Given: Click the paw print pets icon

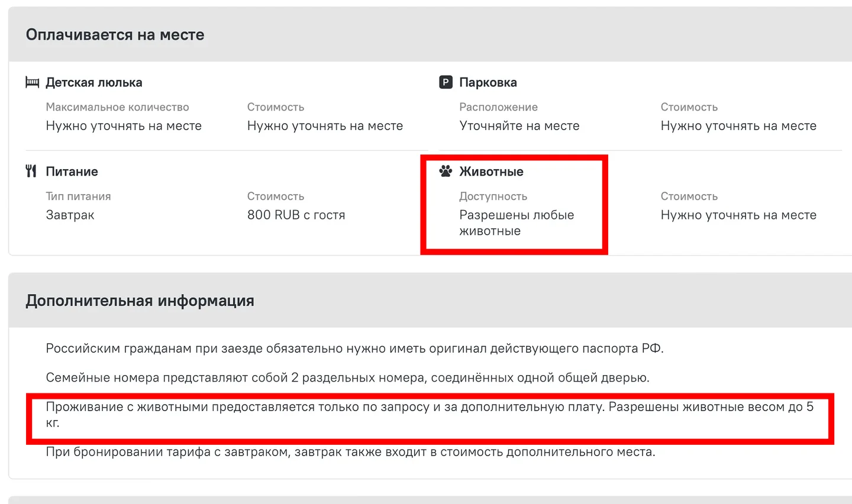Looking at the screenshot, I should (x=446, y=172).
